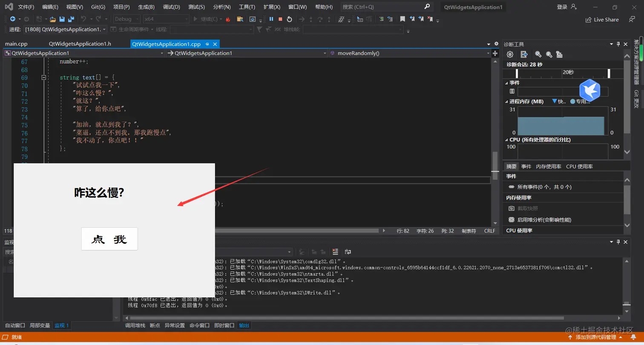644x345 pixels.
Task: Stop debugging with the red square button
Action: click(x=280, y=19)
